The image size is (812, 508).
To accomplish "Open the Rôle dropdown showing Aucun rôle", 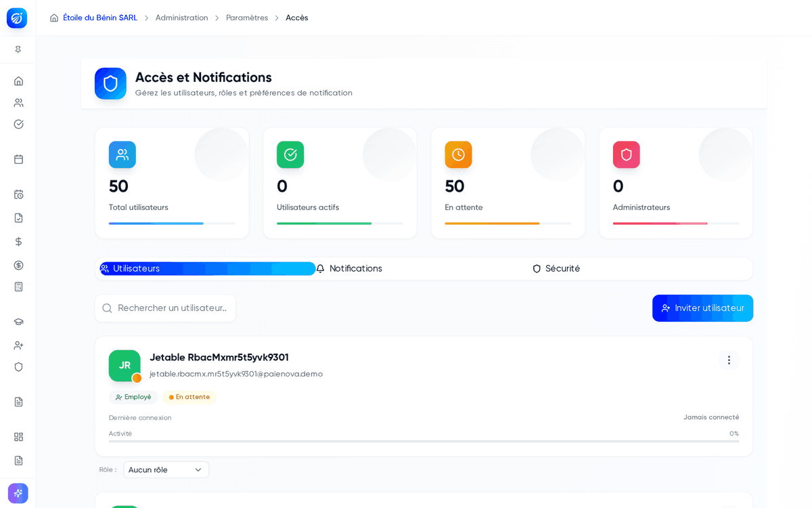I will coord(166,470).
